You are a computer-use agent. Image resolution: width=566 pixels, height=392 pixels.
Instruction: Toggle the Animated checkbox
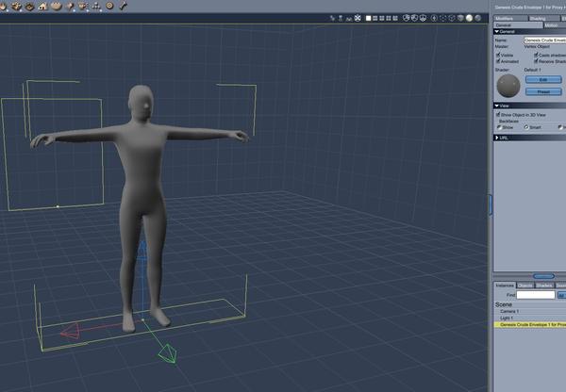click(498, 61)
